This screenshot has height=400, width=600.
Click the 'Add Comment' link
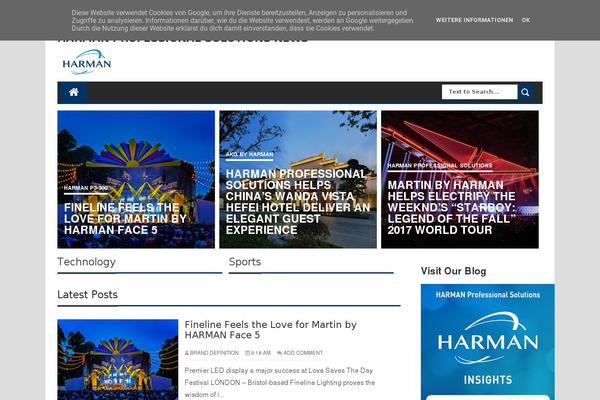tap(303, 353)
